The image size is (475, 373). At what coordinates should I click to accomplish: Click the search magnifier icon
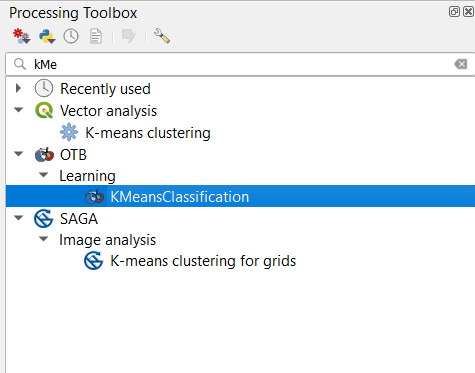pos(20,64)
